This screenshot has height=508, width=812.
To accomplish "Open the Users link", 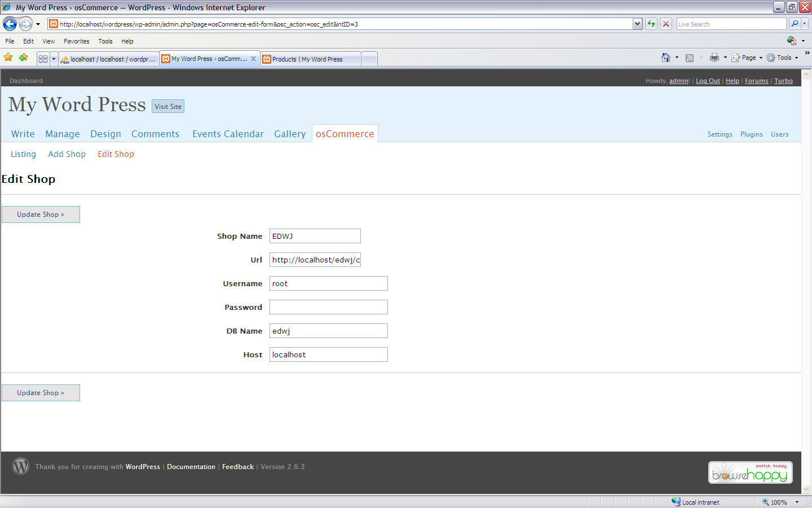I will tap(780, 134).
